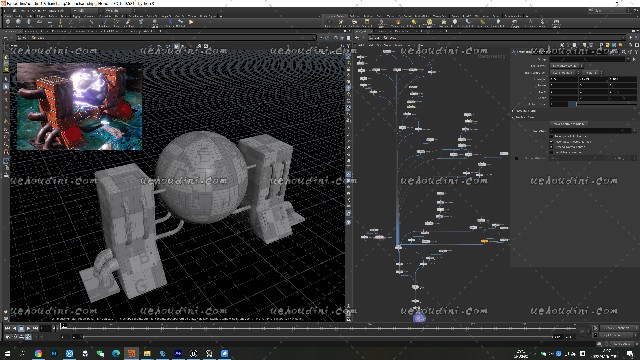Open Houdini from the Windows taskbar
640x360 pixels.
[x=131, y=353]
